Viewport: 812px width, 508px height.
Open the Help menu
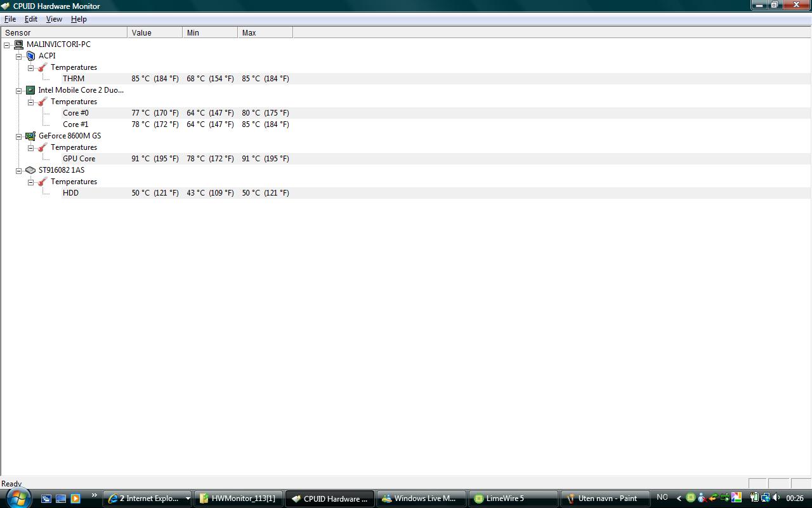pos(79,19)
